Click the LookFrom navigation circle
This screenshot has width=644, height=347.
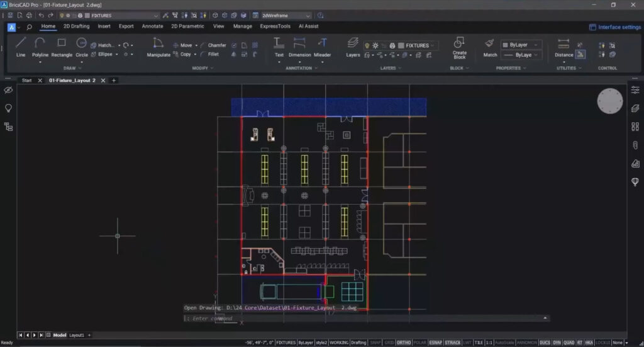[609, 101]
